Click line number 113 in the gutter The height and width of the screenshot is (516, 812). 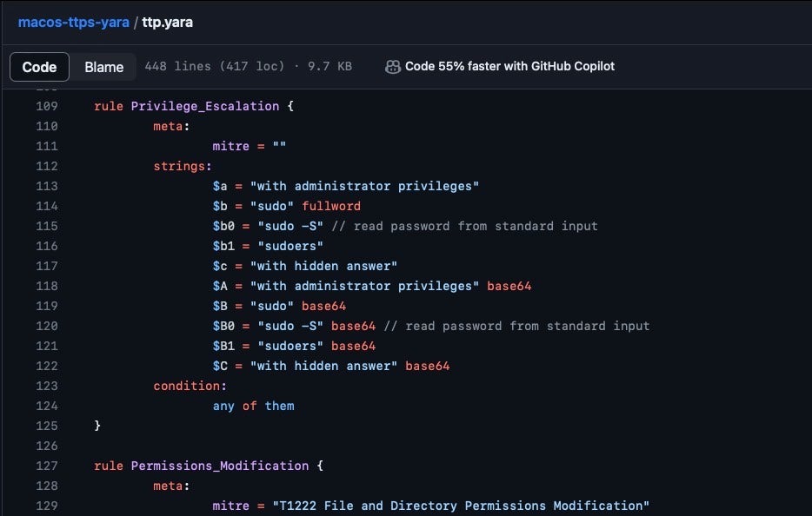coord(47,186)
